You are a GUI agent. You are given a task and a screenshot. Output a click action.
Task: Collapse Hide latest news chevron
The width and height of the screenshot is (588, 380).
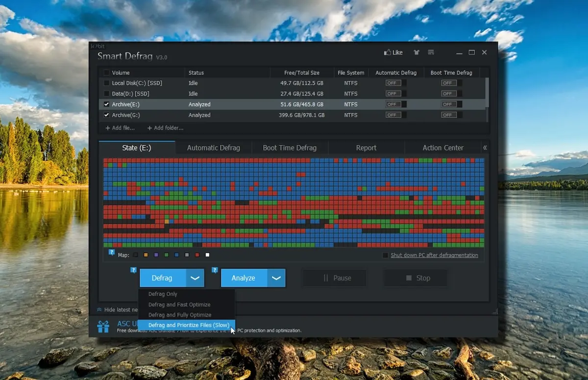99,309
